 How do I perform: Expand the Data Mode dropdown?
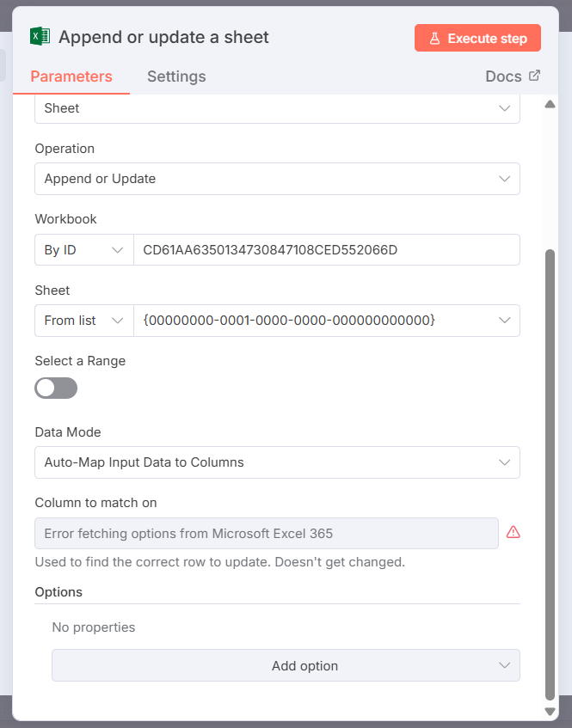coord(277,462)
